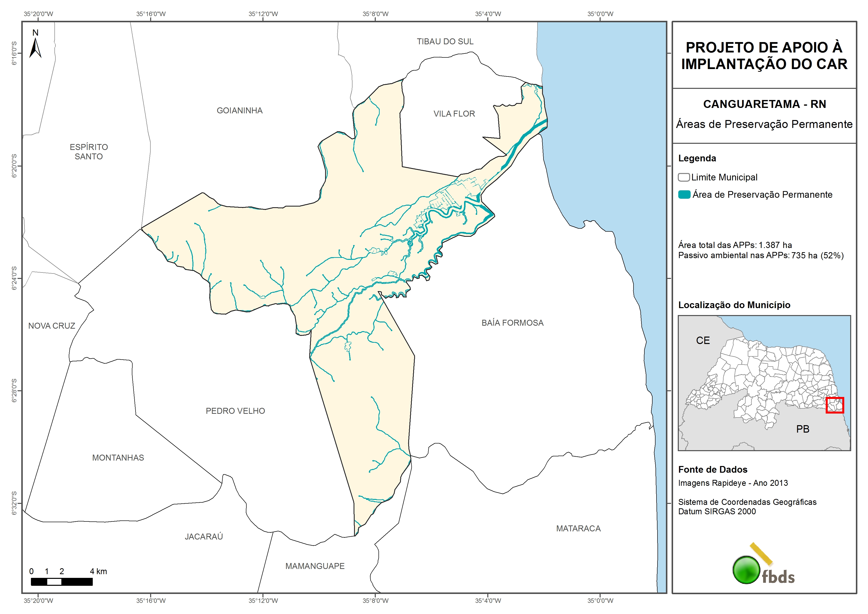Click the TIBAU DO SUL label

pyautogui.click(x=445, y=42)
